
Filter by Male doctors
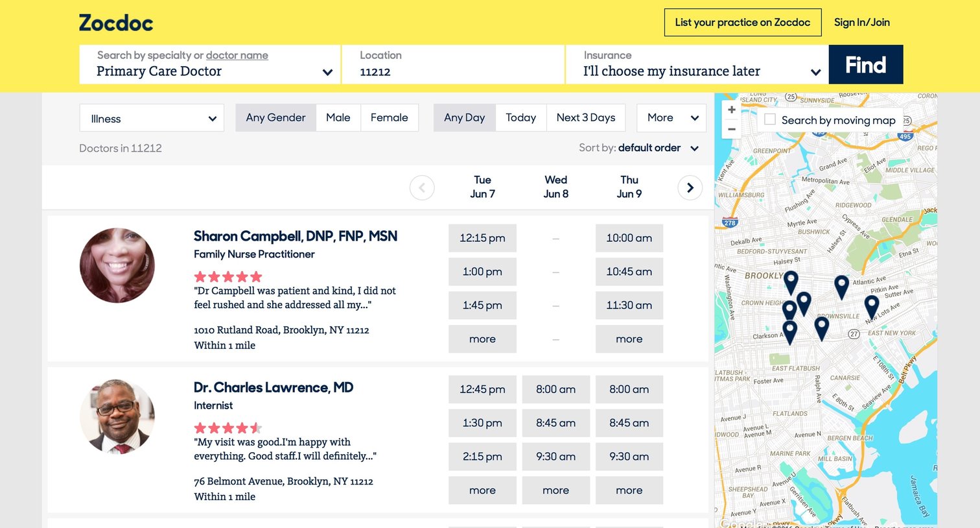click(x=338, y=117)
